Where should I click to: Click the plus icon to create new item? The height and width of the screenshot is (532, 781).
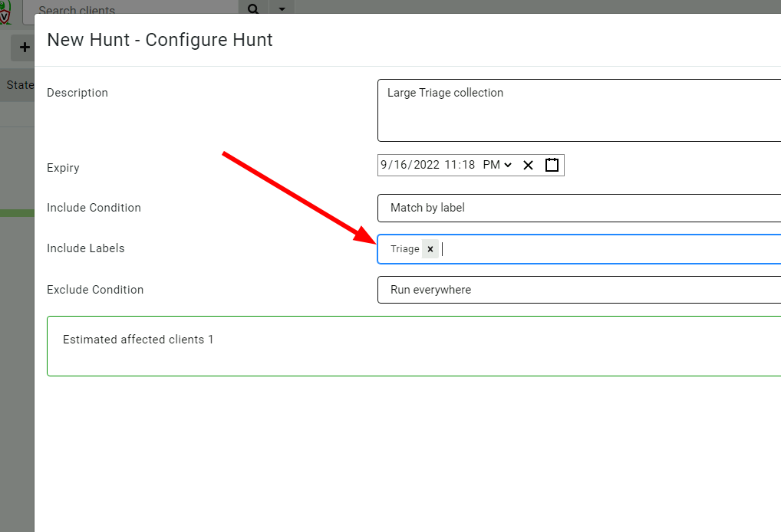(24, 48)
